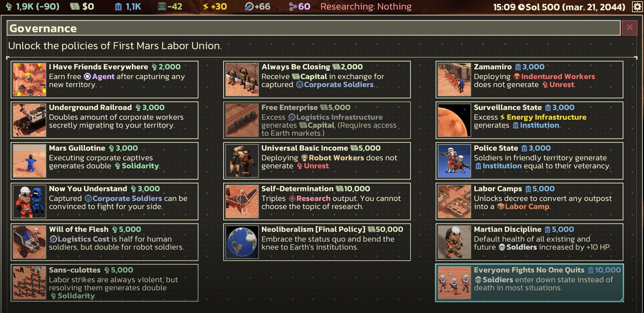644x313 pixels.
Task: Select the Neoliberalism Final Policy Earth image
Action: [x=242, y=242]
